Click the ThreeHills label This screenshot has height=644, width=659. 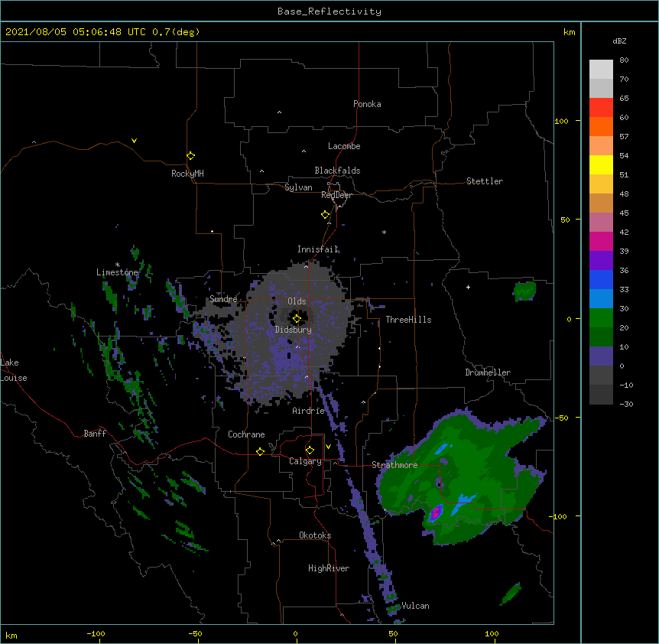click(x=408, y=320)
